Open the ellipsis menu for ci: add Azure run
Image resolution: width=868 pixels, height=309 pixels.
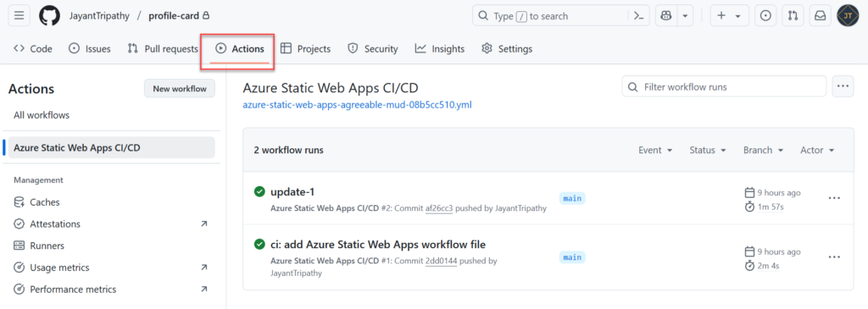pos(835,257)
